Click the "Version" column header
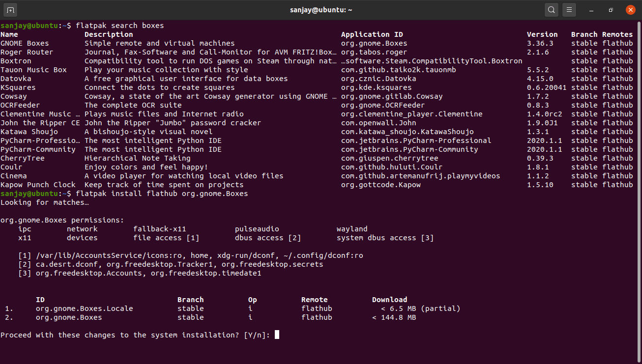The height and width of the screenshot is (364, 642). pyautogui.click(x=542, y=34)
